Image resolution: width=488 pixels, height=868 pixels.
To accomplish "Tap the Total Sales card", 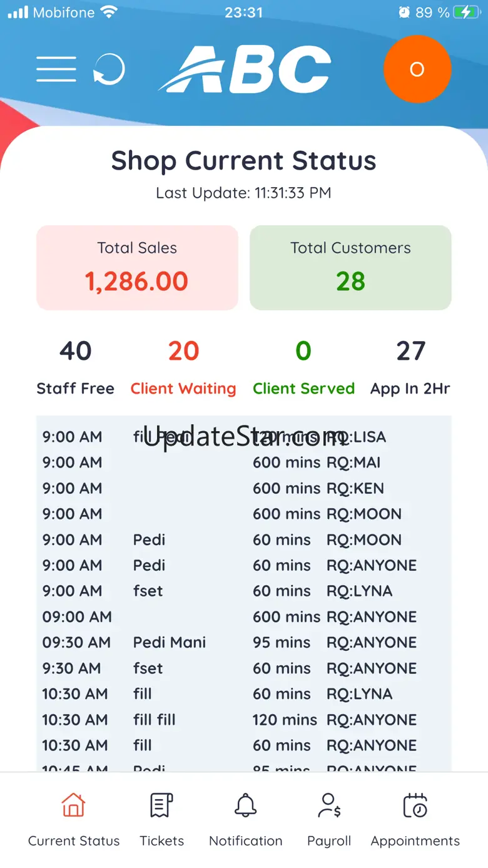I will 137,268.
